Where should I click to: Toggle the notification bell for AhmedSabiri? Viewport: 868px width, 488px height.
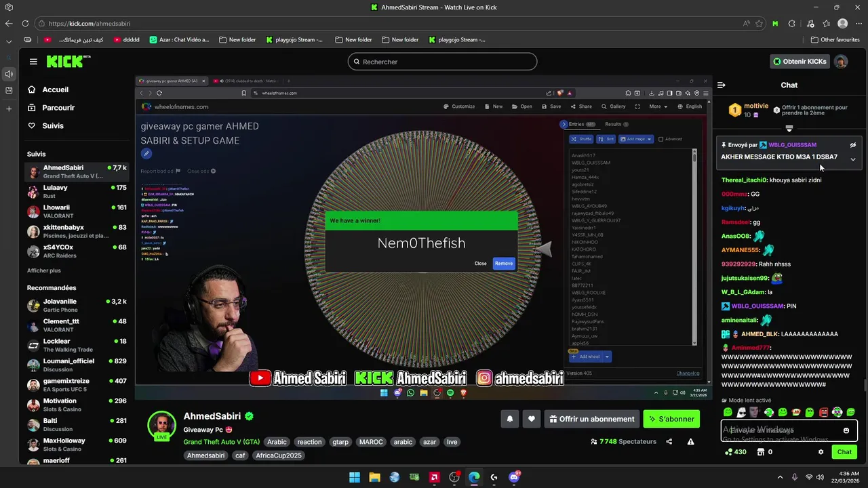point(510,419)
